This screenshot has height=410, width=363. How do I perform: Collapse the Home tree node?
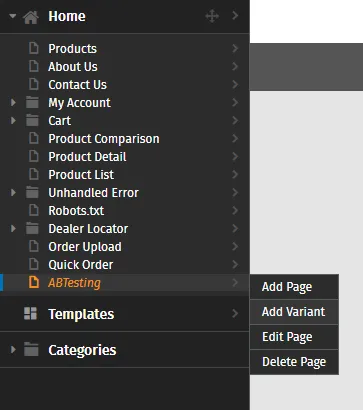(x=13, y=16)
